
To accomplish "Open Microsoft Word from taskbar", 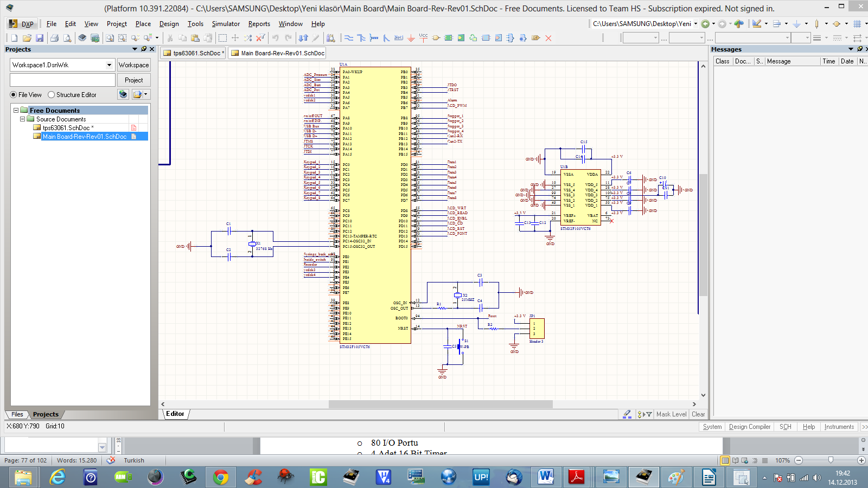I will (546, 477).
